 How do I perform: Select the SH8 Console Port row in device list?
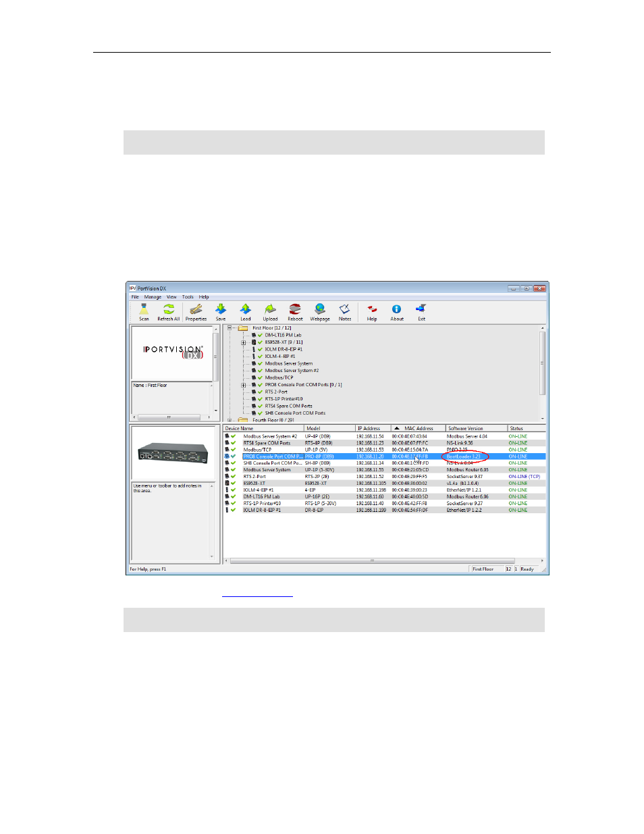(385, 463)
